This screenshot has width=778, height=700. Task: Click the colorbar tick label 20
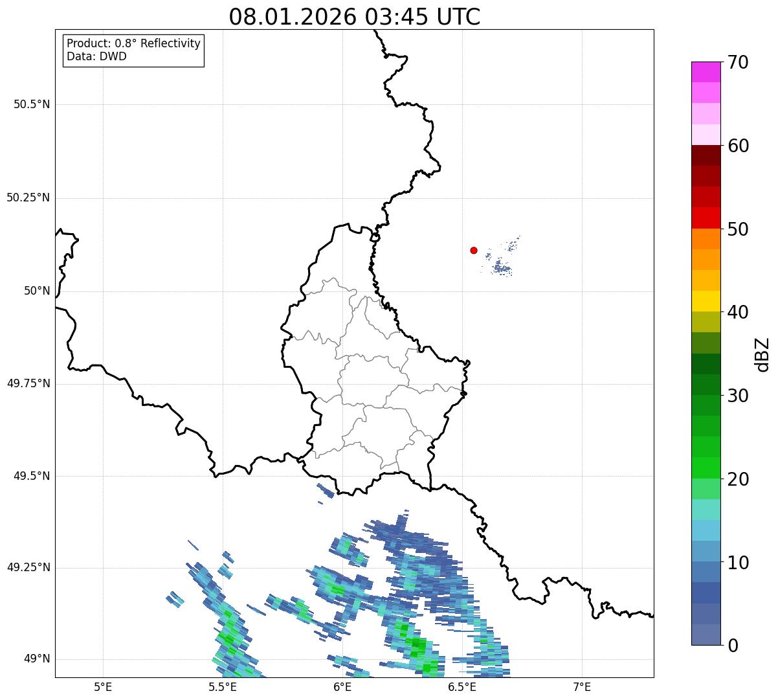point(739,479)
